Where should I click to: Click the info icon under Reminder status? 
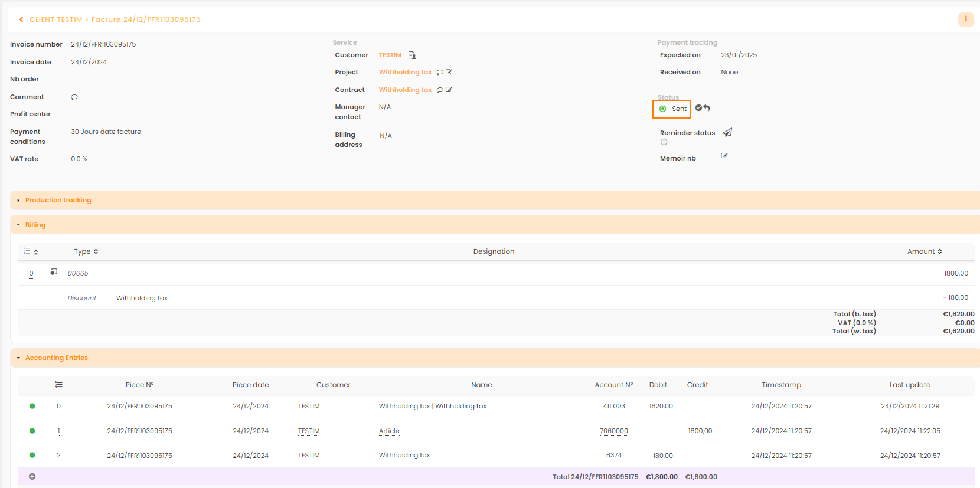(664, 142)
